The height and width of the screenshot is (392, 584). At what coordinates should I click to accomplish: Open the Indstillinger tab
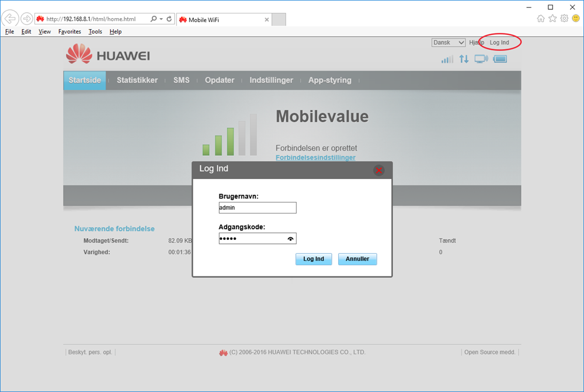pos(271,80)
